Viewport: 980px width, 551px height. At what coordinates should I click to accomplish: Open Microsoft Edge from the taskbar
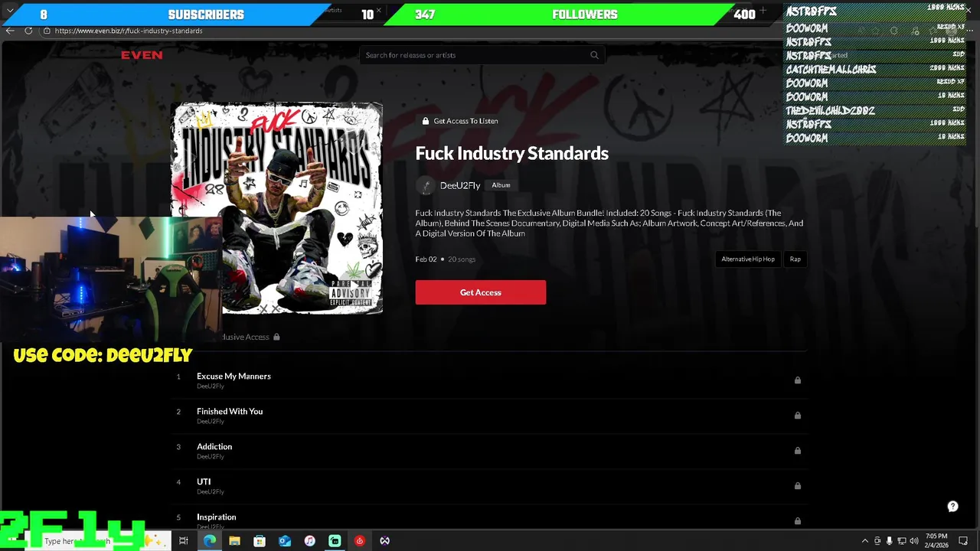point(210,541)
